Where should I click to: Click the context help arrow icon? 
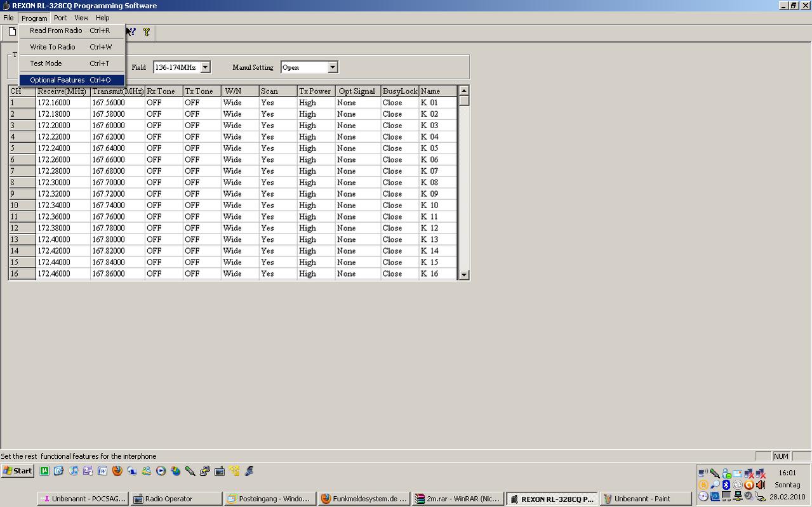tap(131, 32)
